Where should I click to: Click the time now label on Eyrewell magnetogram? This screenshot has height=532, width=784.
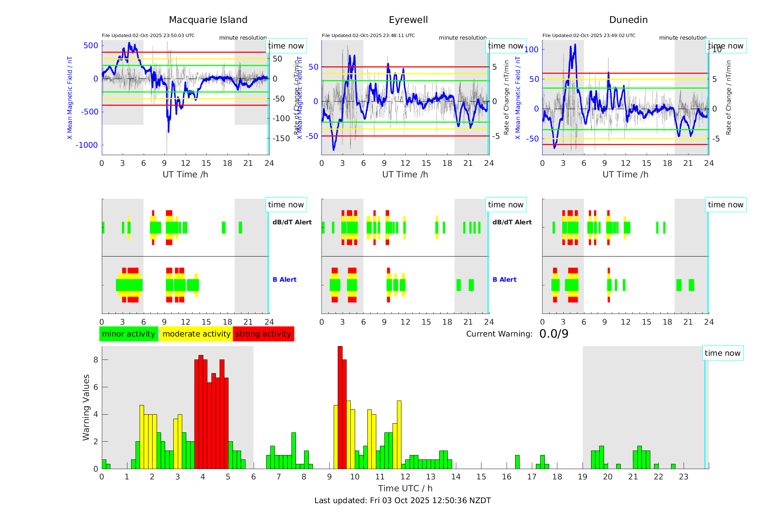tap(506, 46)
